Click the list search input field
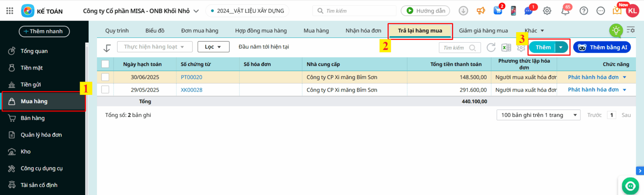644x195 pixels. coord(455,48)
